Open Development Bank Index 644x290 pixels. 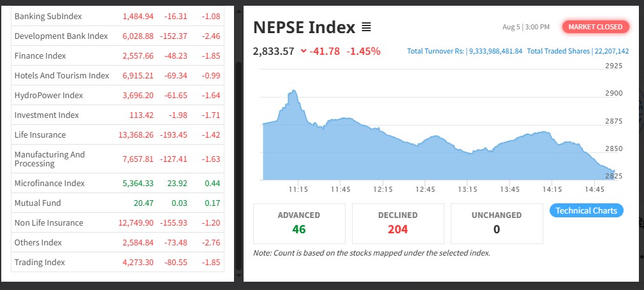coord(61,36)
